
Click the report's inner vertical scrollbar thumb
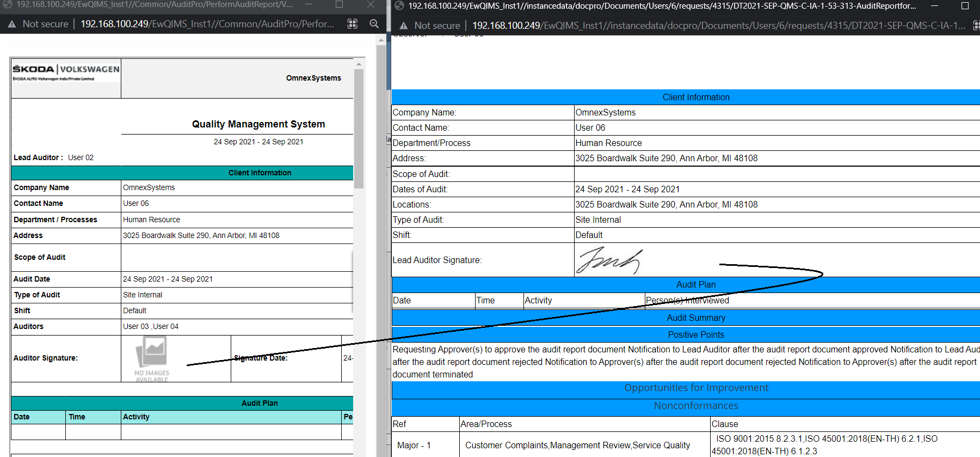359,129
